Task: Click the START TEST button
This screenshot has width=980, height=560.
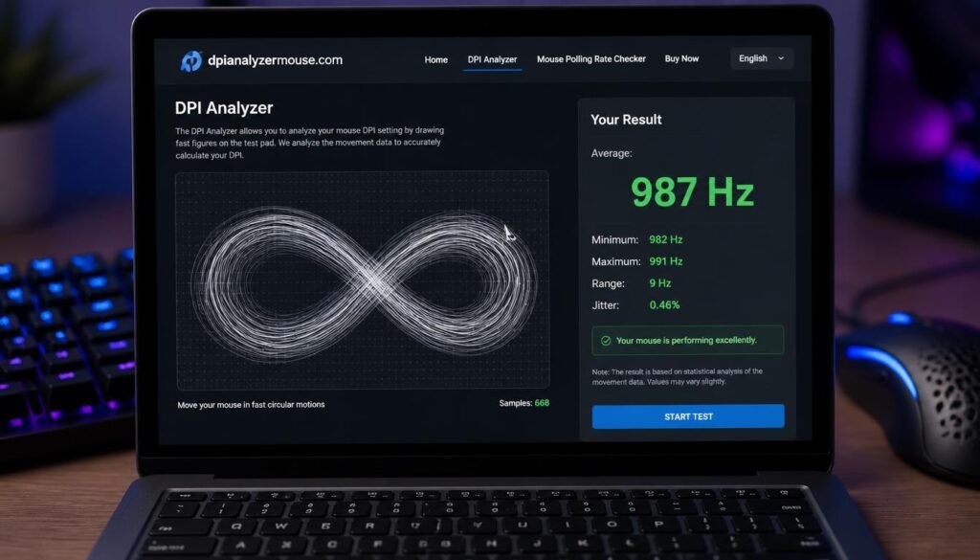Action: click(688, 416)
